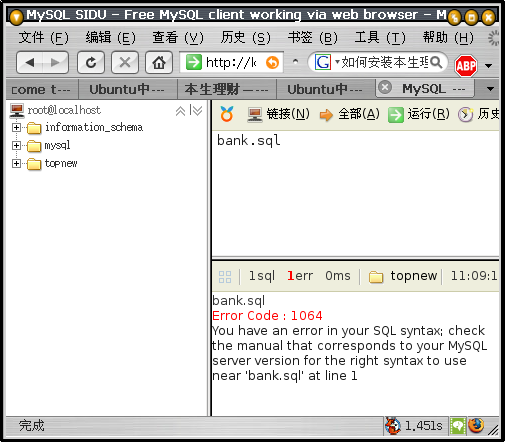Viewport: 505px width, 442px height.
Task: Select the information_schema folder
Action: tap(34, 128)
